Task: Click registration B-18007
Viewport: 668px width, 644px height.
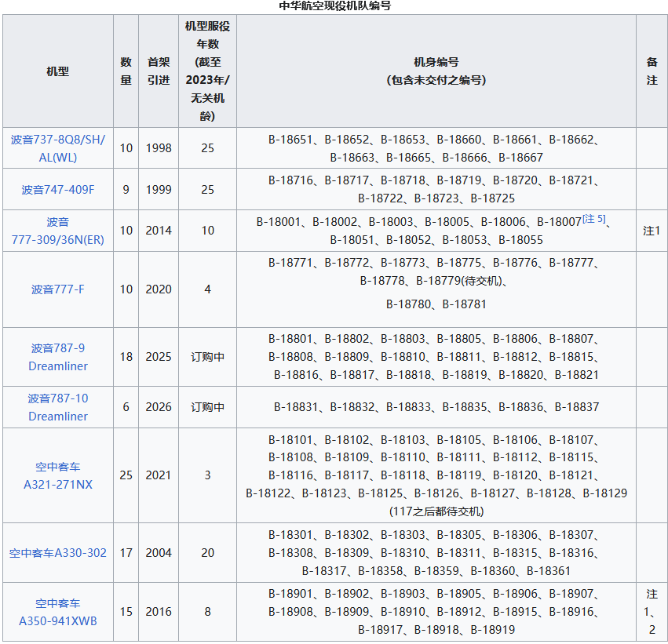Action: pos(559,222)
